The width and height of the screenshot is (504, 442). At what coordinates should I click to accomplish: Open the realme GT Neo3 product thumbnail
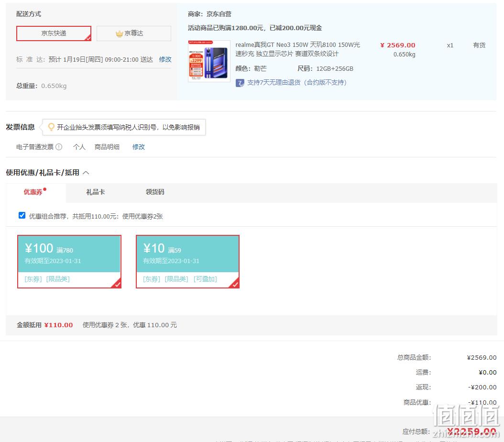pos(209,61)
